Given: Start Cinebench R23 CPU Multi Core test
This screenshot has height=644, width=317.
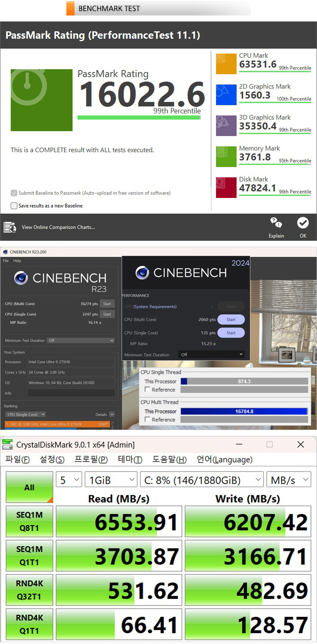Looking at the screenshot, I should click(x=107, y=304).
